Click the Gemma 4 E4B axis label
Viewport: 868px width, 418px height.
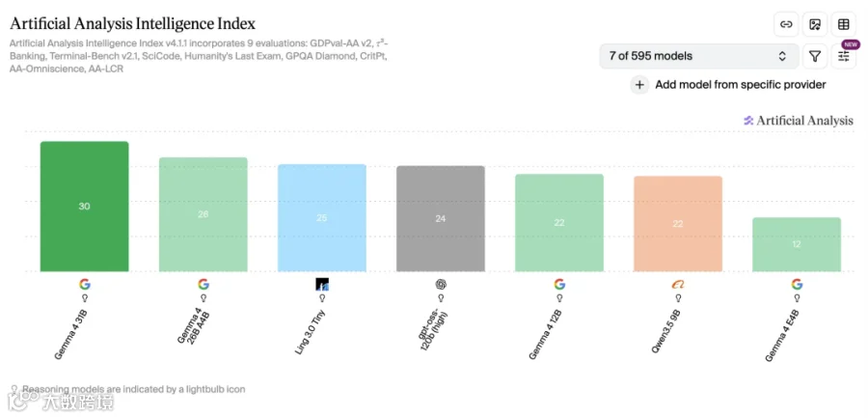tap(781, 336)
